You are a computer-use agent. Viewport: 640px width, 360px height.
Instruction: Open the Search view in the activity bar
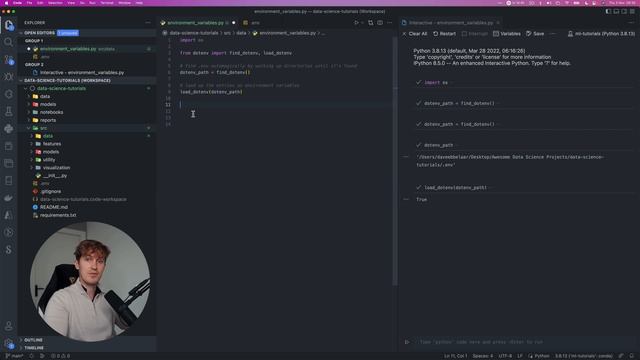[x=9, y=42]
